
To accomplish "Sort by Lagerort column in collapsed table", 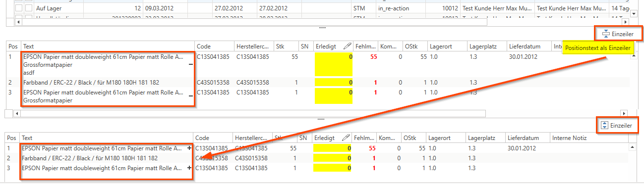I will [446, 138].
